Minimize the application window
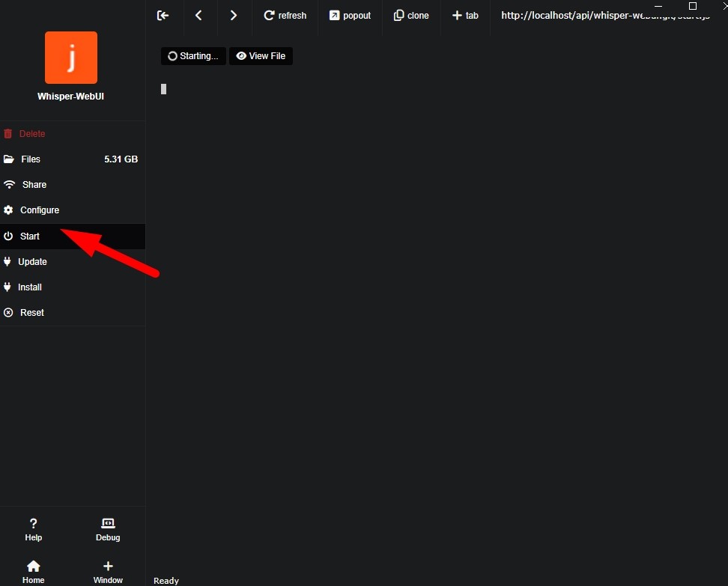 [658, 6]
